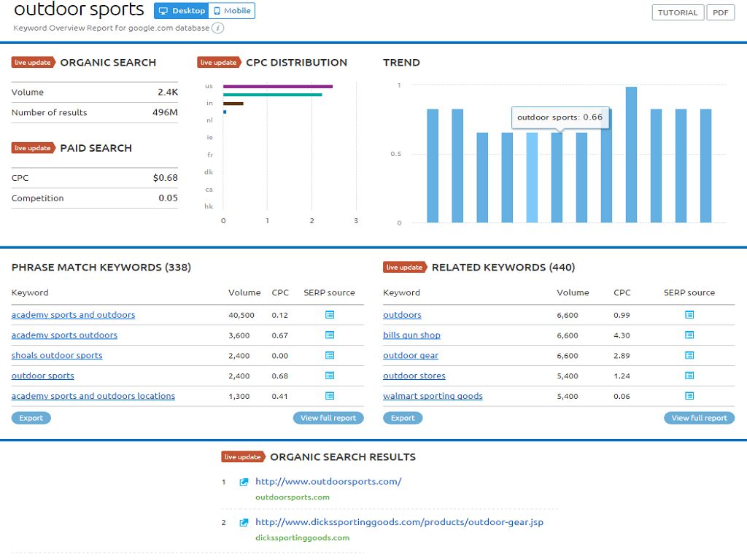Click SERP source icon for bills gun shop

689,335
